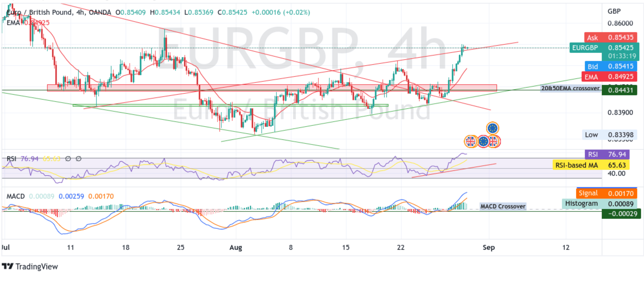The height and width of the screenshot is (289, 644).
Task: Open the orange-ringed EU flag economic event icon
Action: 492,128
